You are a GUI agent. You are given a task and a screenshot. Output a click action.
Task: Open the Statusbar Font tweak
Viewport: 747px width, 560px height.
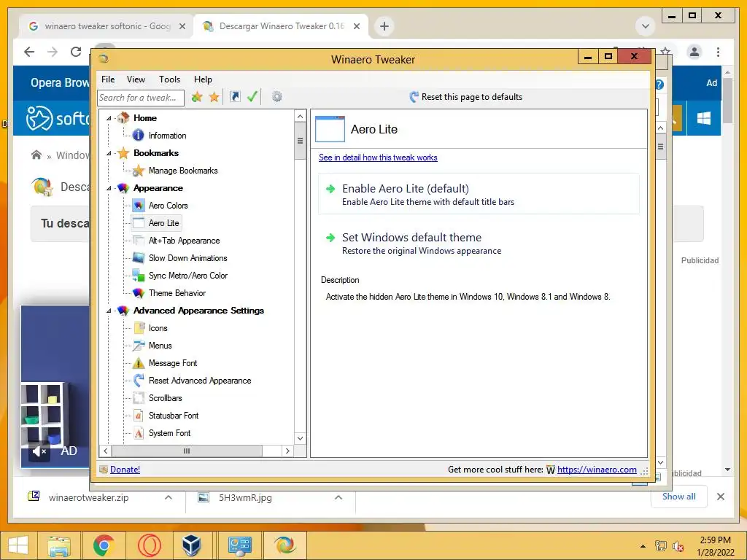click(x=174, y=416)
